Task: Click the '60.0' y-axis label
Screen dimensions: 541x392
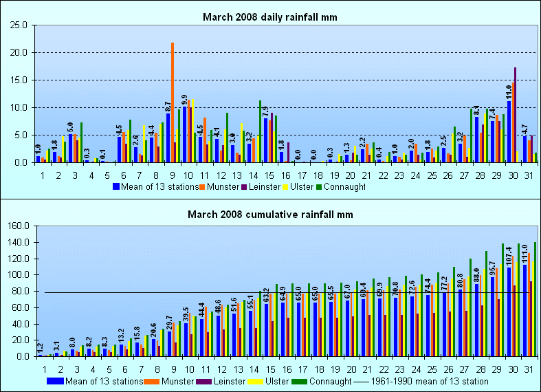Action: point(21,307)
